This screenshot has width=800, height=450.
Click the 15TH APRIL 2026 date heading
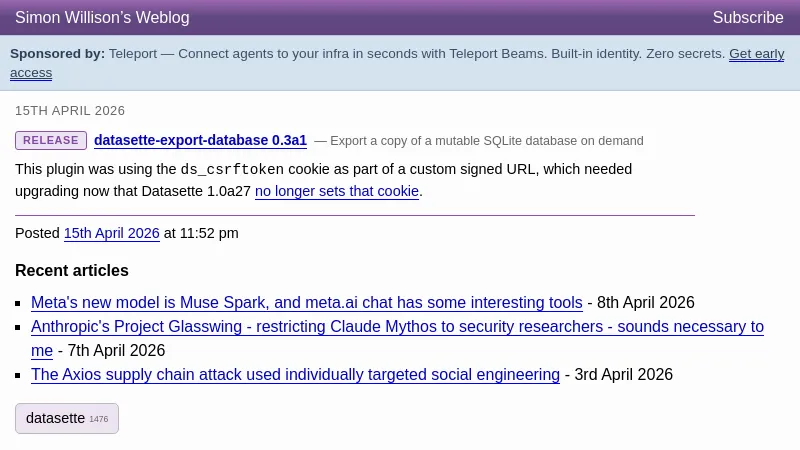click(x=70, y=111)
